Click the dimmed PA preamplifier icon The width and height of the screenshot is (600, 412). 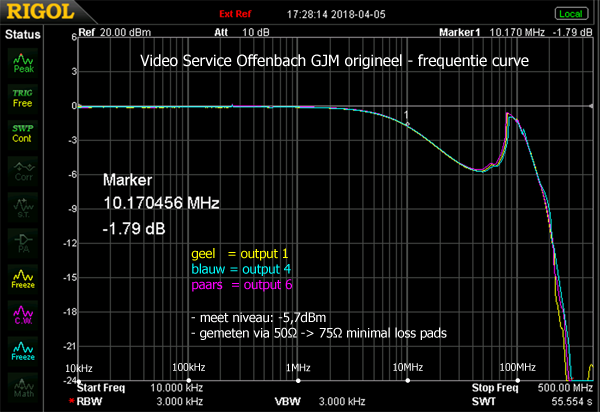click(23, 243)
